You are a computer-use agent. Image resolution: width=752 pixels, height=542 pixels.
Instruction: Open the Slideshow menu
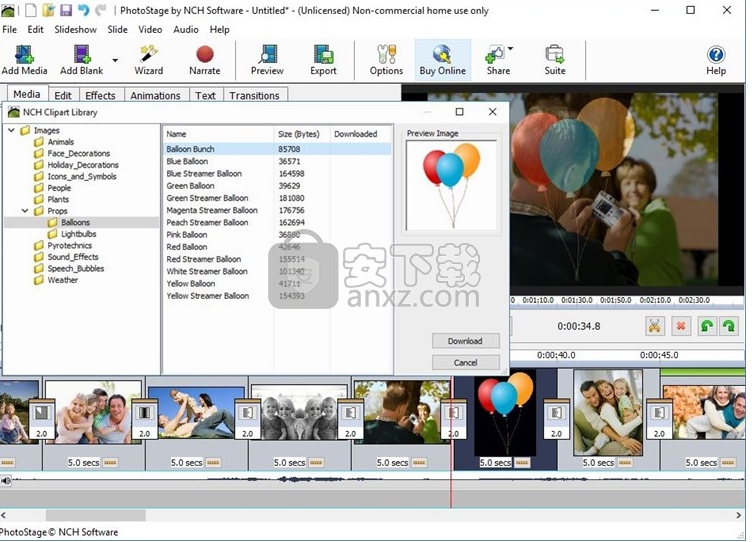click(x=75, y=30)
